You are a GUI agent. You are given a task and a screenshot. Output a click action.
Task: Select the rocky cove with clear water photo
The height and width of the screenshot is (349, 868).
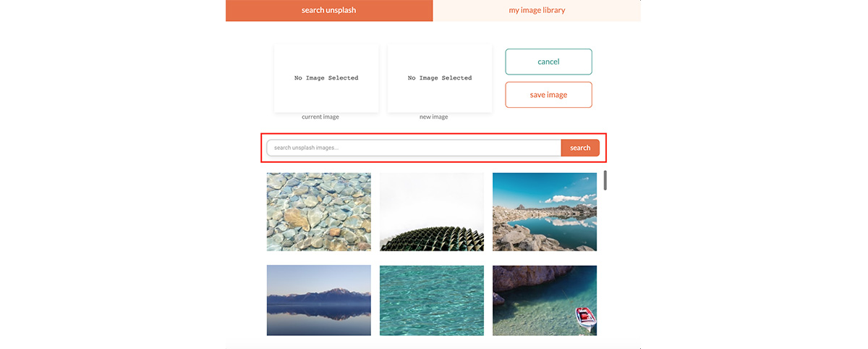(545, 300)
